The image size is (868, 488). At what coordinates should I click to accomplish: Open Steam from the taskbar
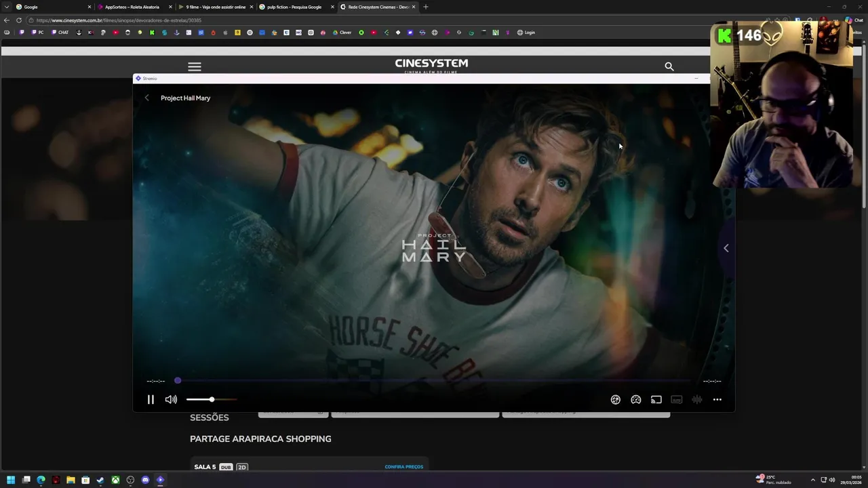click(100, 480)
